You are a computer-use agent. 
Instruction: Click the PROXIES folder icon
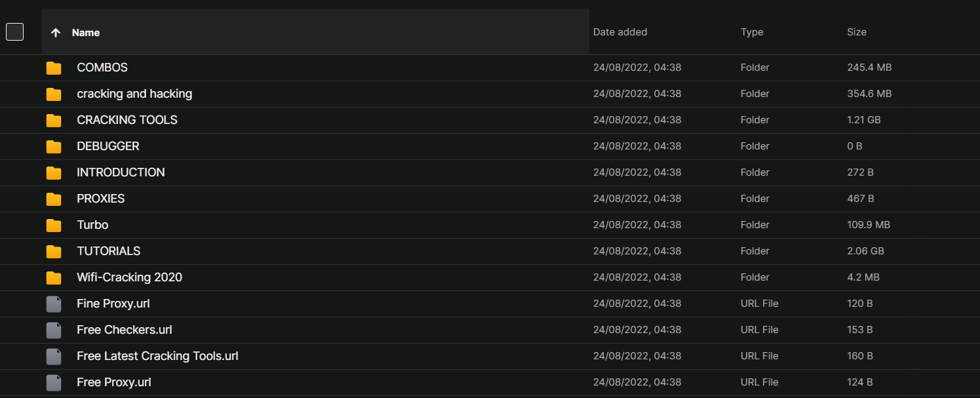[x=54, y=199]
